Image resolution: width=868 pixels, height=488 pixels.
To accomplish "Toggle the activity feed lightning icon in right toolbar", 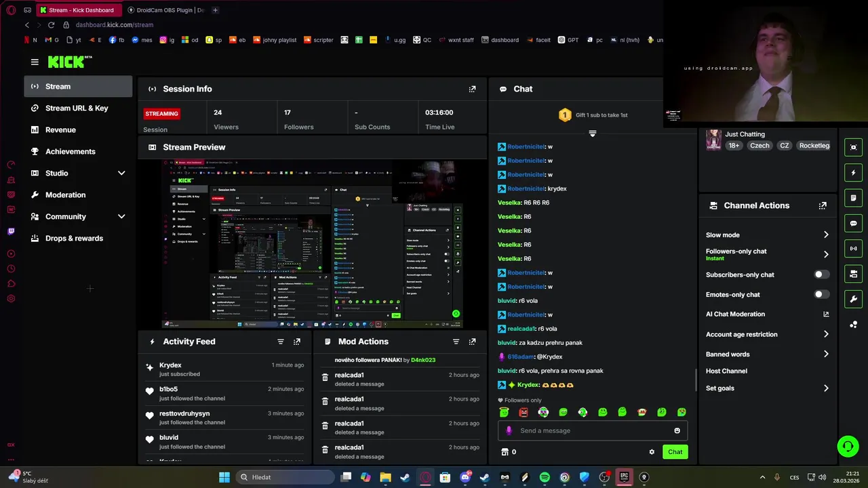I will coord(854,173).
